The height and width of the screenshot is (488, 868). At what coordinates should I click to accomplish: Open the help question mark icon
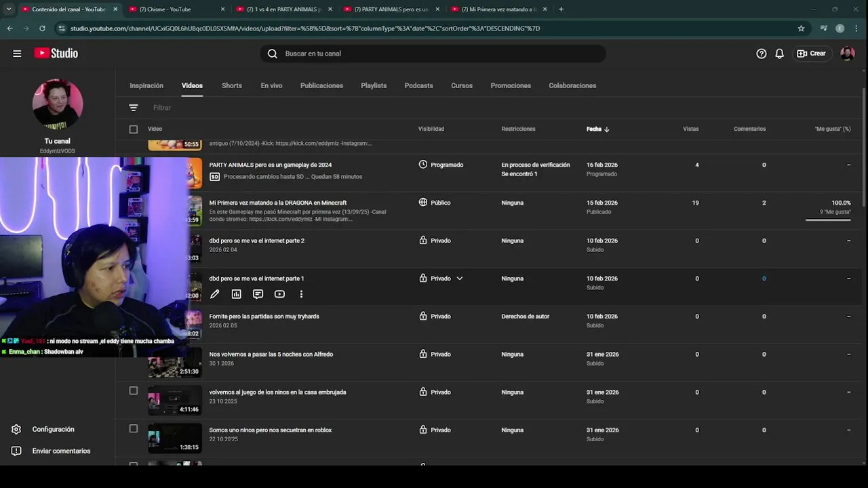tap(762, 54)
